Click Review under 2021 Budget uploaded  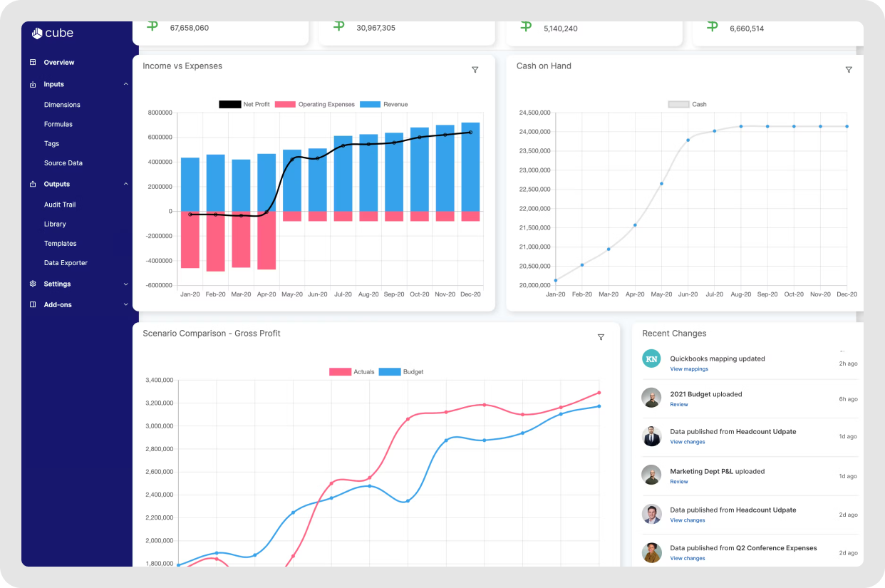click(x=679, y=404)
